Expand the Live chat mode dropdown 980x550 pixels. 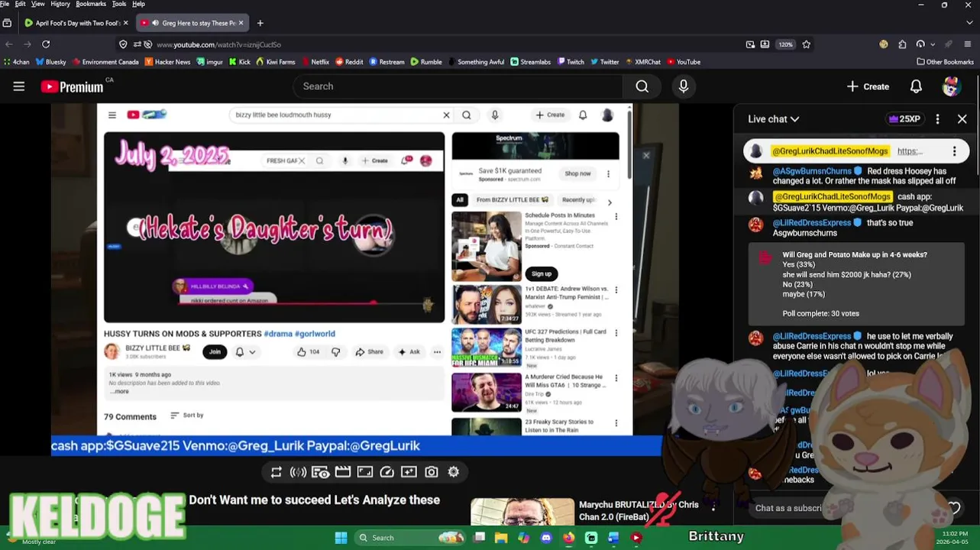774,119
